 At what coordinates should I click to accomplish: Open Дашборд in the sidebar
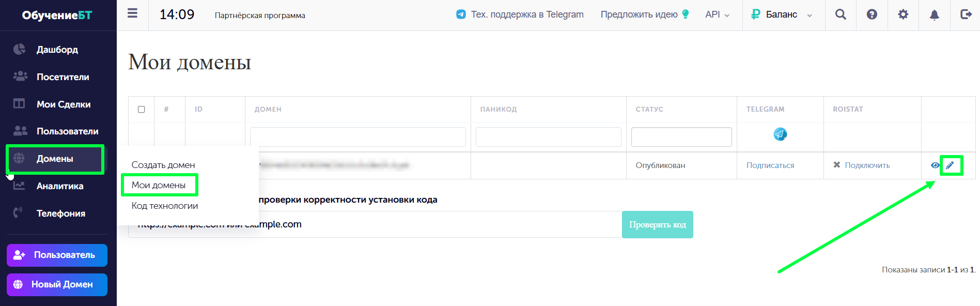[x=57, y=49]
